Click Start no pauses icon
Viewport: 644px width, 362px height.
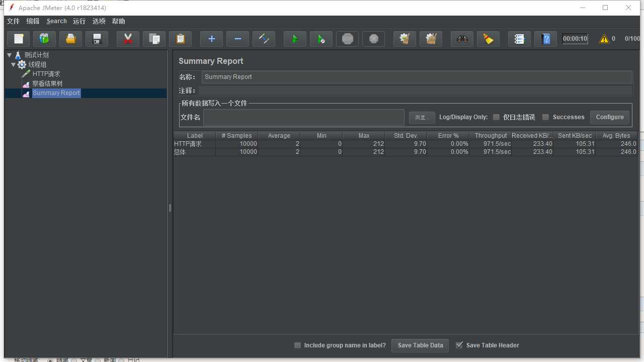pyautogui.click(x=321, y=39)
